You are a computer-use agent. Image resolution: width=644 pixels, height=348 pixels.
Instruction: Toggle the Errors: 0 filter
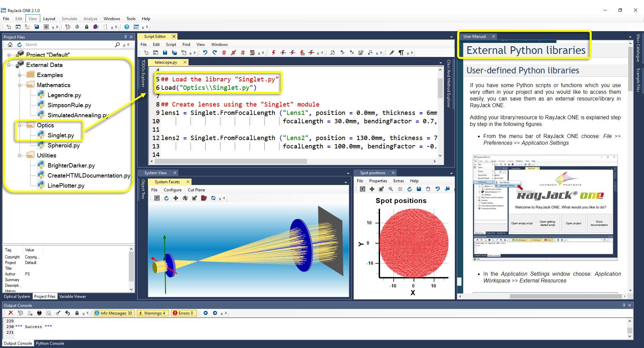(183, 313)
